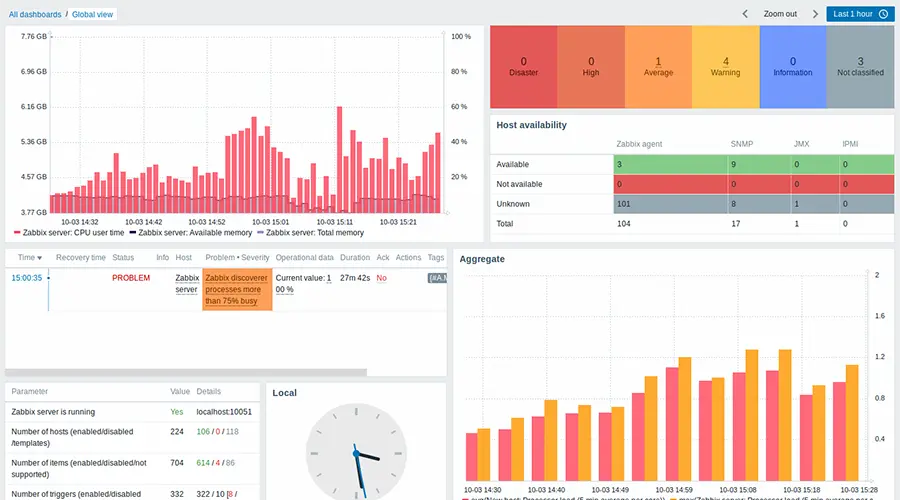Click SNMP Unknown count 8
900x500 pixels.
pyautogui.click(x=734, y=204)
